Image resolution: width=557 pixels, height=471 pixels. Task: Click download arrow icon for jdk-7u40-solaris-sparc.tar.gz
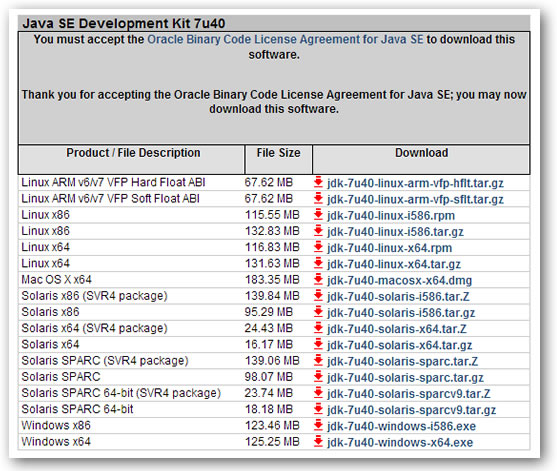point(318,377)
